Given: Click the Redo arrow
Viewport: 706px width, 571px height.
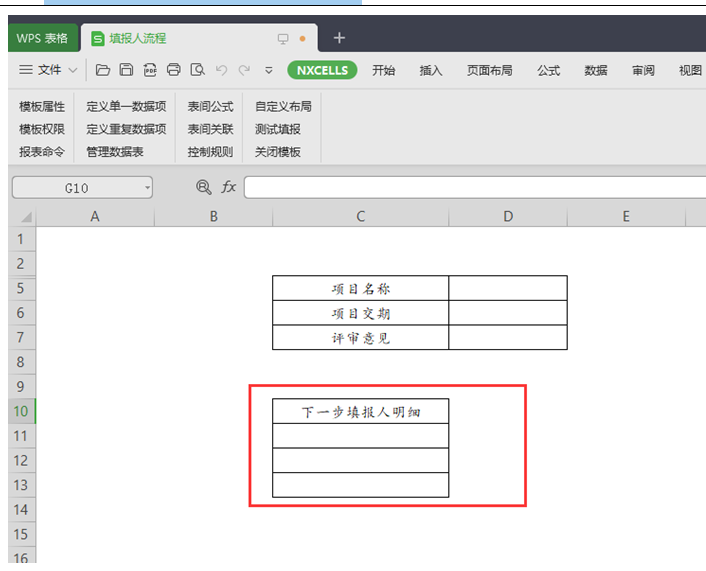Looking at the screenshot, I should point(243,70).
